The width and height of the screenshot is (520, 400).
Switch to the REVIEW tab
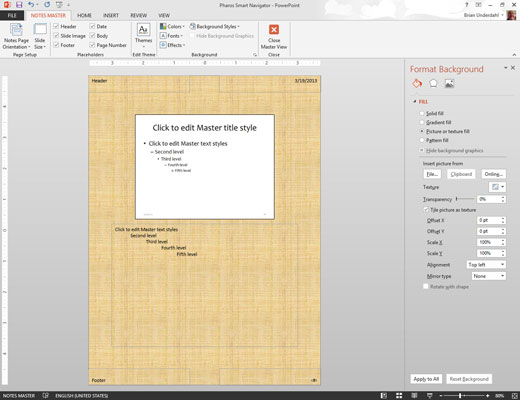pyautogui.click(x=138, y=15)
